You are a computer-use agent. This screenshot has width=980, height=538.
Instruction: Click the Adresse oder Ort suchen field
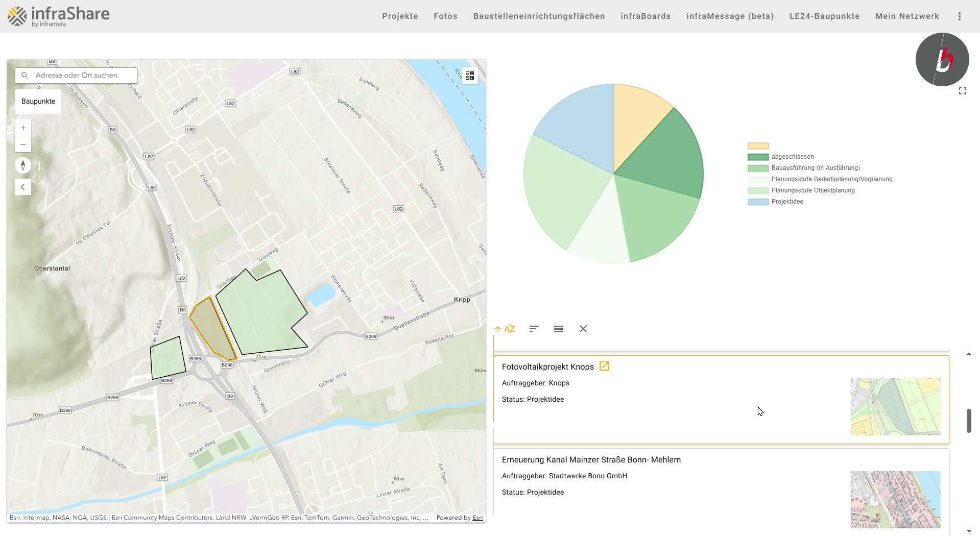[77, 75]
